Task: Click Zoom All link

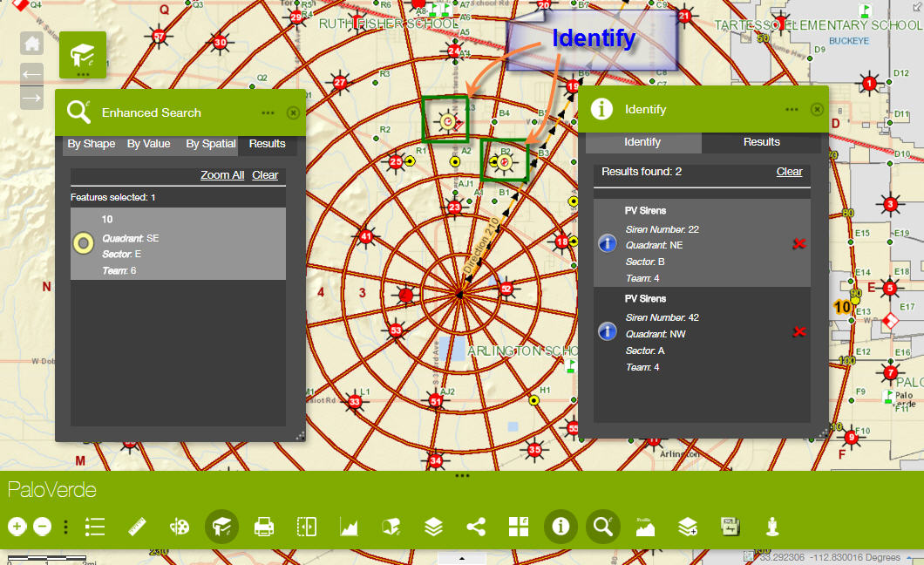Action: coord(222,175)
